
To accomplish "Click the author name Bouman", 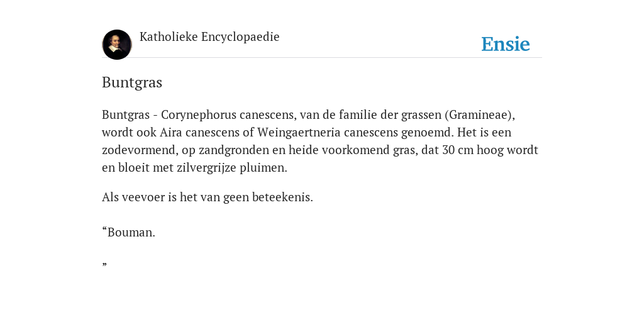I will (x=131, y=232).
